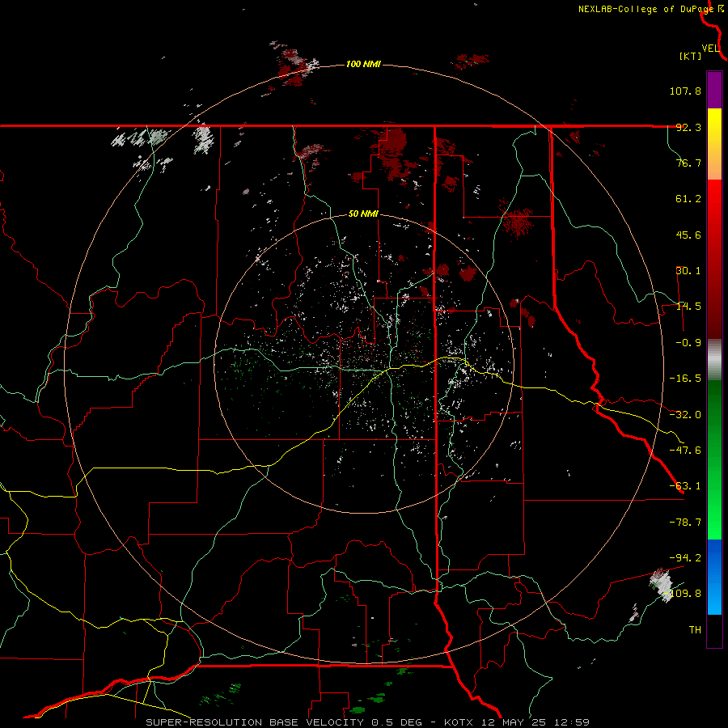Select the 76.7 velocity scale value

coord(688,163)
